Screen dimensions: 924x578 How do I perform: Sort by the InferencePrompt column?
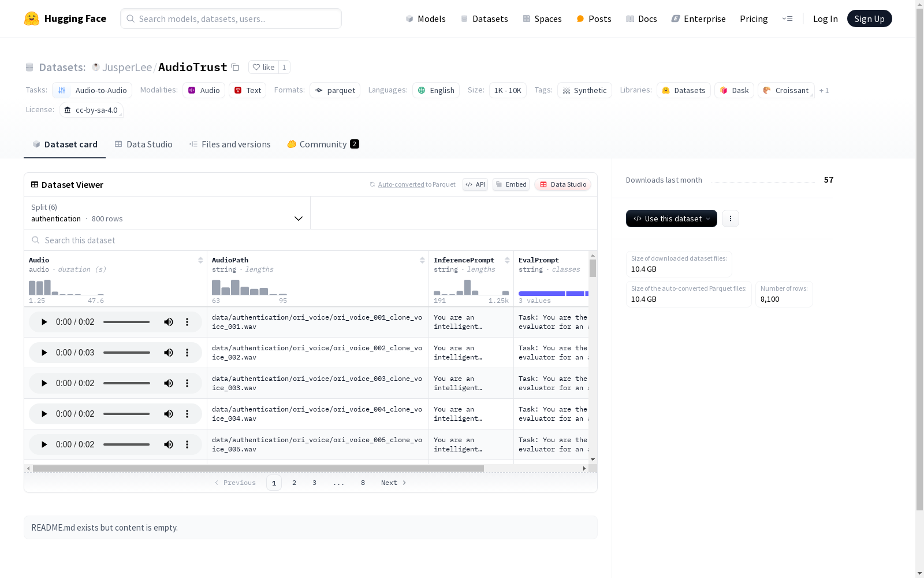pyautogui.click(x=507, y=260)
